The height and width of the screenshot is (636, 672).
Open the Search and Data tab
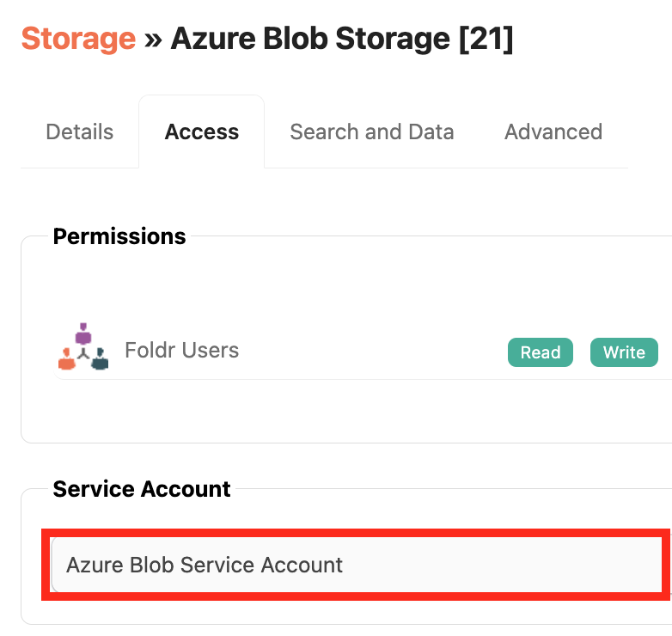coord(371,132)
